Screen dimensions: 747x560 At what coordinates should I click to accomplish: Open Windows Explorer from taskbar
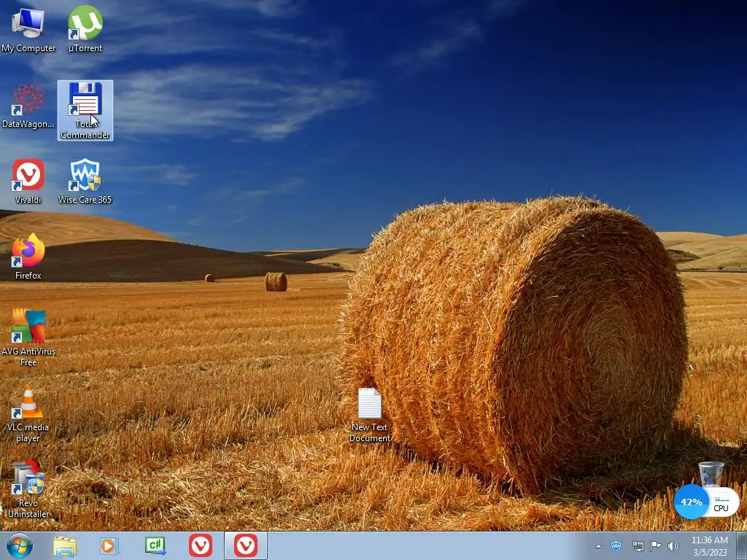click(x=65, y=546)
